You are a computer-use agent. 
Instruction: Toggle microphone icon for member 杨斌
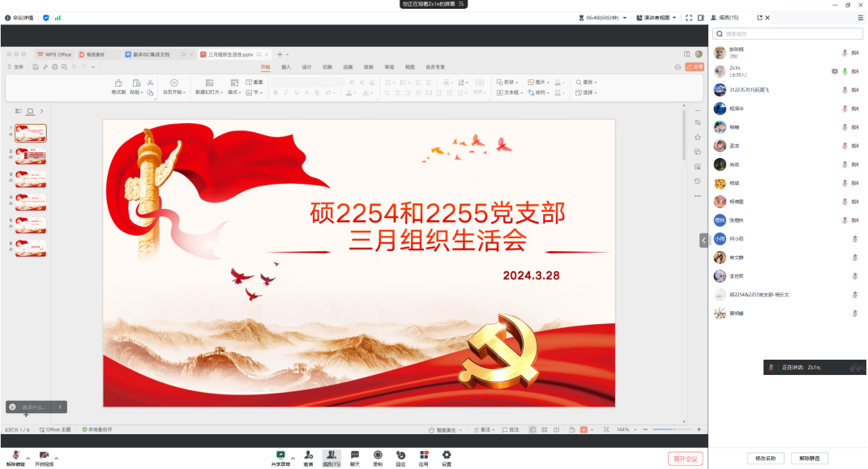(x=844, y=182)
